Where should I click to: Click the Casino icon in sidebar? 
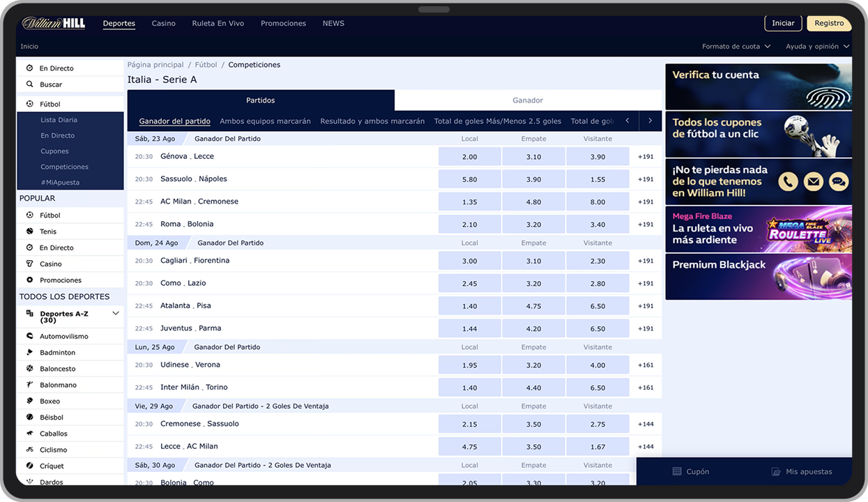pos(29,264)
